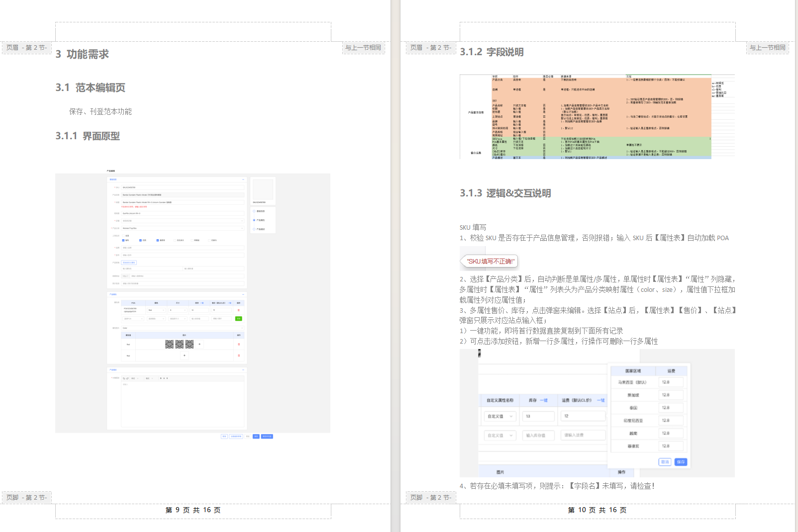
Task: Open greyed '自定义值' dropdown in the placeholder row
Action: tap(500, 435)
